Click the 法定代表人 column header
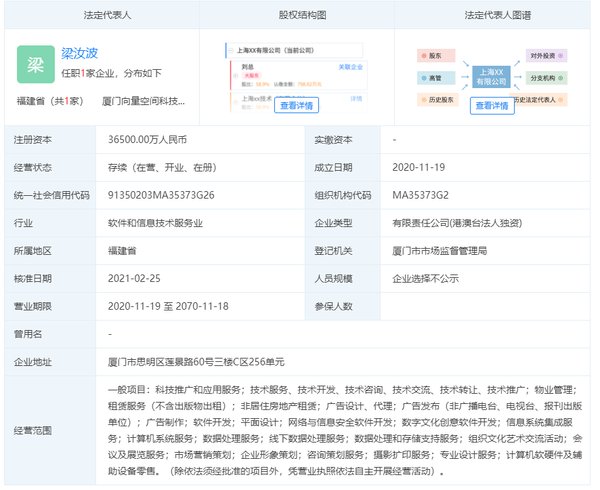600x490 pixels. point(107,15)
